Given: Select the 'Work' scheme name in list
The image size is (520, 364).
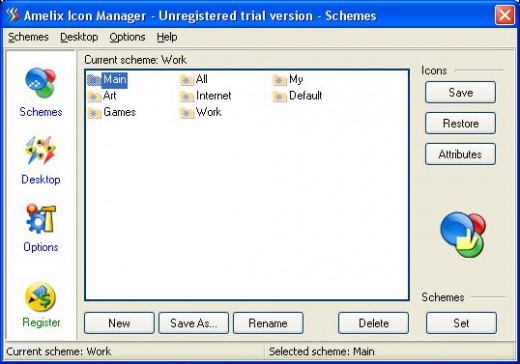Looking at the screenshot, I should (x=208, y=112).
